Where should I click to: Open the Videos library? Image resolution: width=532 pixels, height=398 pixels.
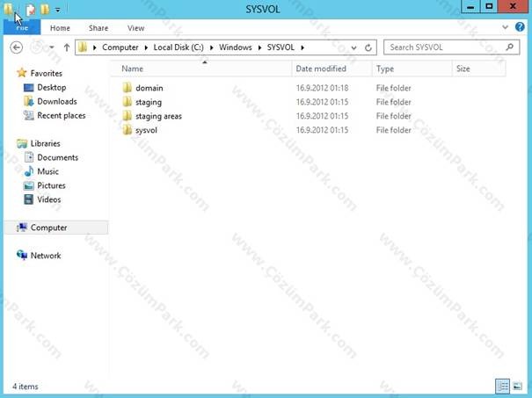click(49, 199)
